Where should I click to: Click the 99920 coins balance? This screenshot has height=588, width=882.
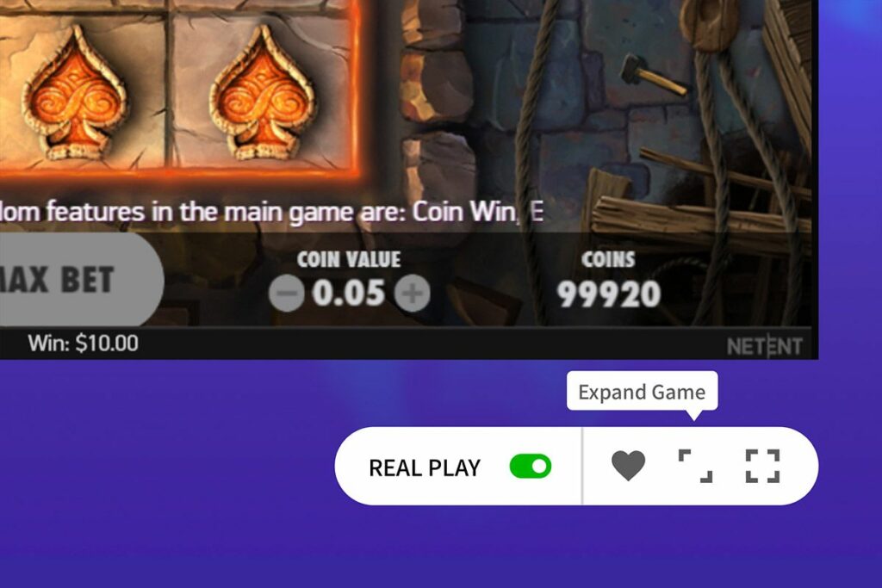[x=609, y=294]
